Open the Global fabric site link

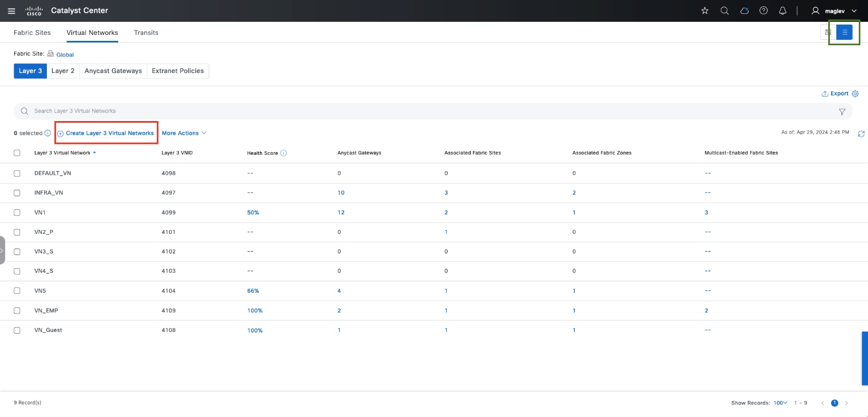coord(65,55)
